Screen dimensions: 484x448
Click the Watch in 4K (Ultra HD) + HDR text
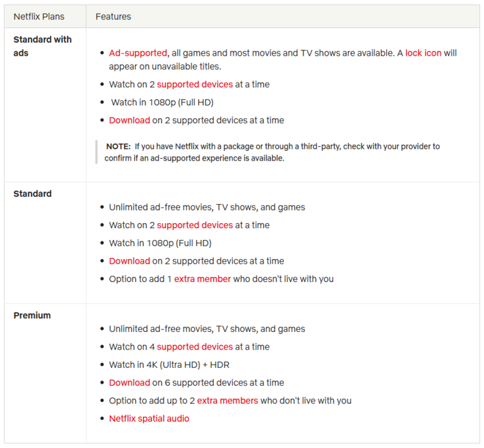pos(169,365)
